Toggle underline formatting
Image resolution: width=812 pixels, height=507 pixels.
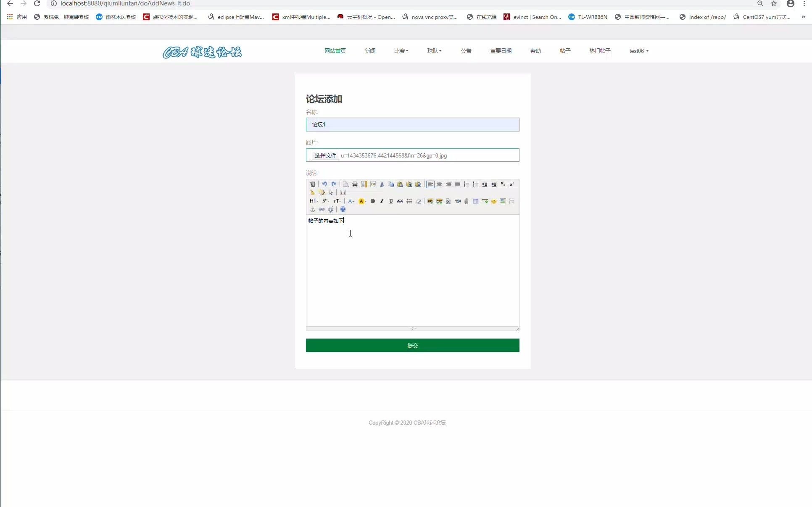(x=391, y=201)
